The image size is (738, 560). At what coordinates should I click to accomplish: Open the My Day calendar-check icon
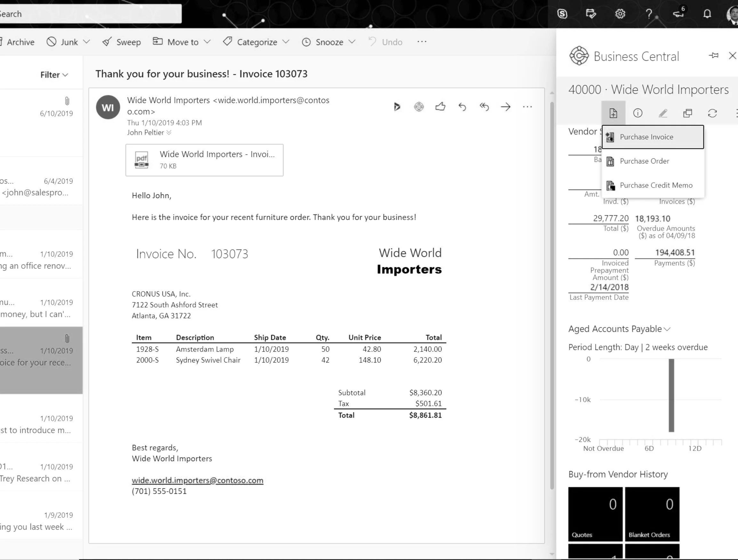[x=591, y=14]
